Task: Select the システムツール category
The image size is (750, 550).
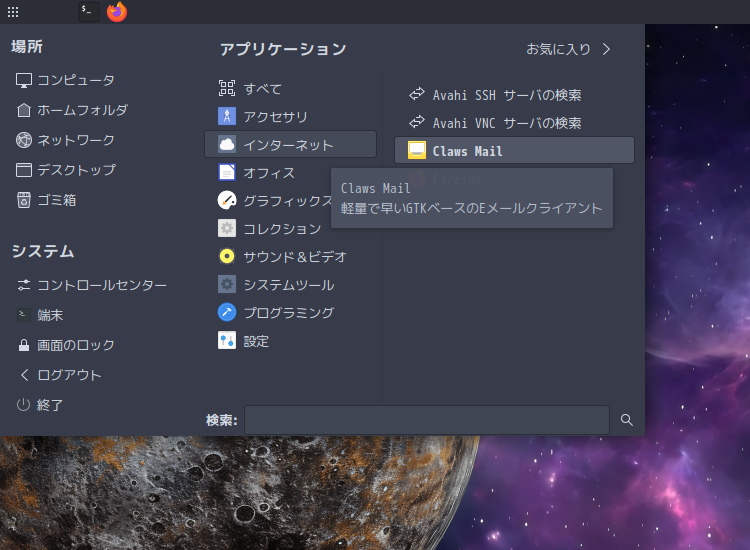Action: coord(290,285)
